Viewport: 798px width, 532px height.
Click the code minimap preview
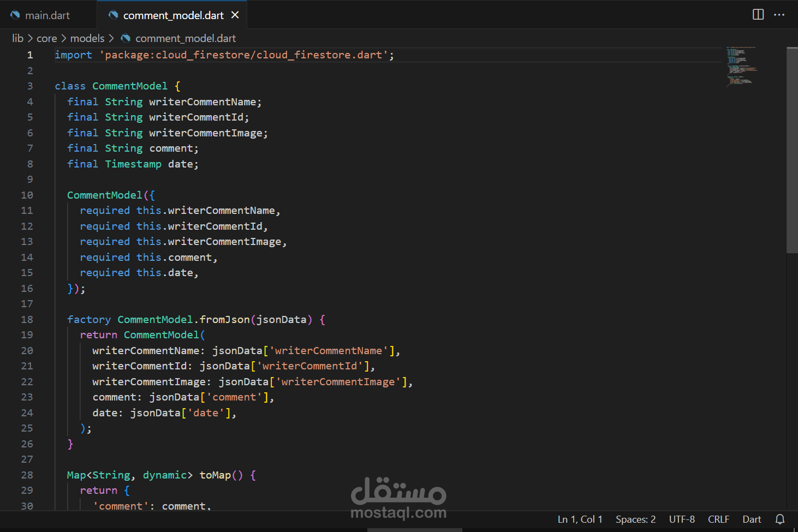pyautogui.click(x=741, y=67)
